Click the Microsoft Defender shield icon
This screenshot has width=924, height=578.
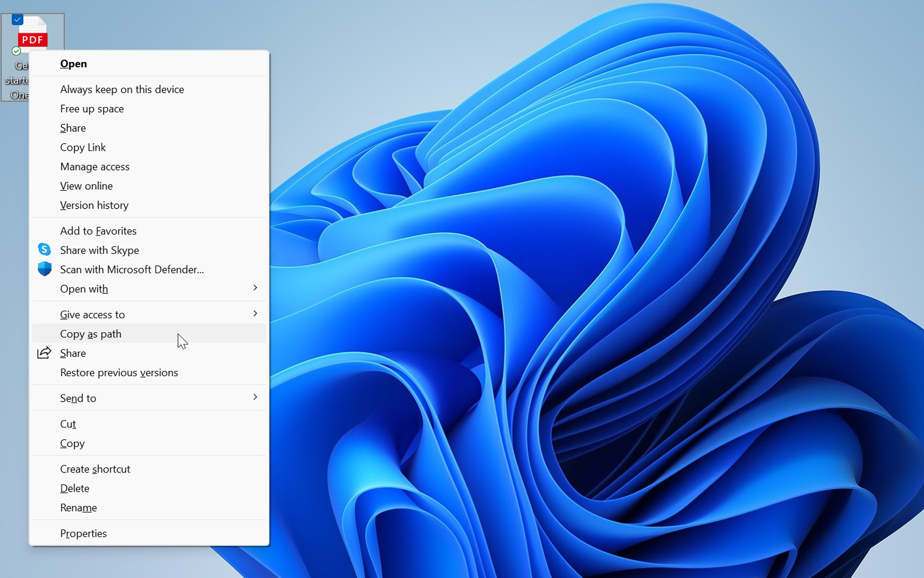44,269
